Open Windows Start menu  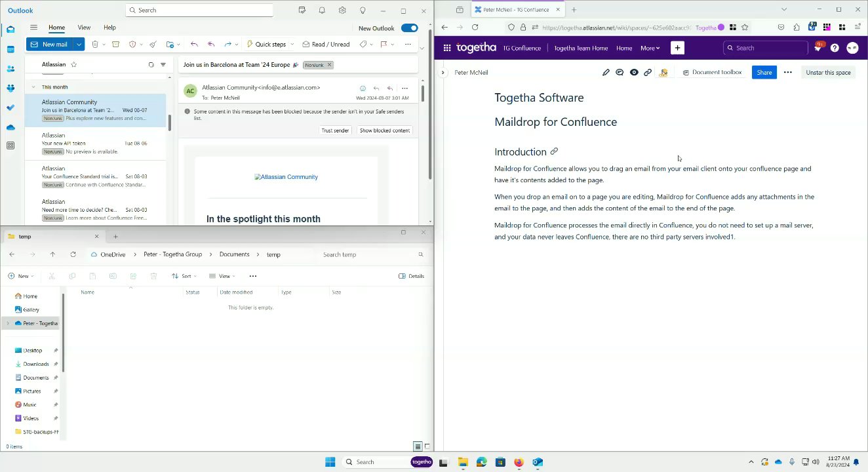330,462
